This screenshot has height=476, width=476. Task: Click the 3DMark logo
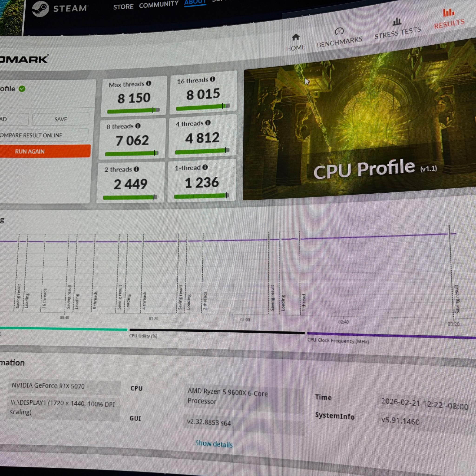(24, 59)
